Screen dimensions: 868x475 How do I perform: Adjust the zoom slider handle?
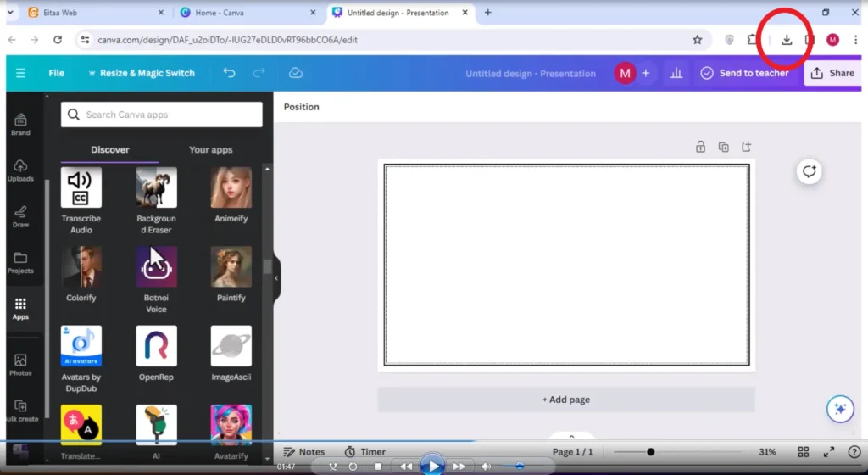coord(650,452)
